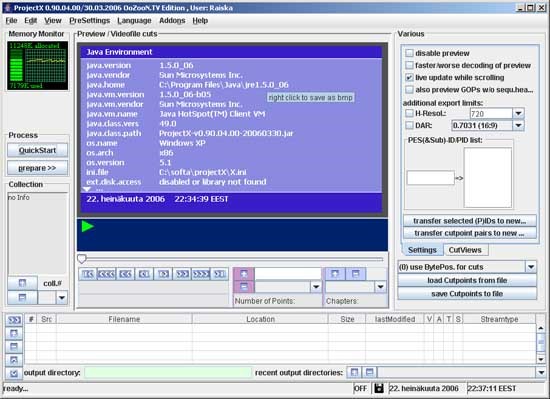Open the Language menu
The image size is (550, 399).
point(134,21)
